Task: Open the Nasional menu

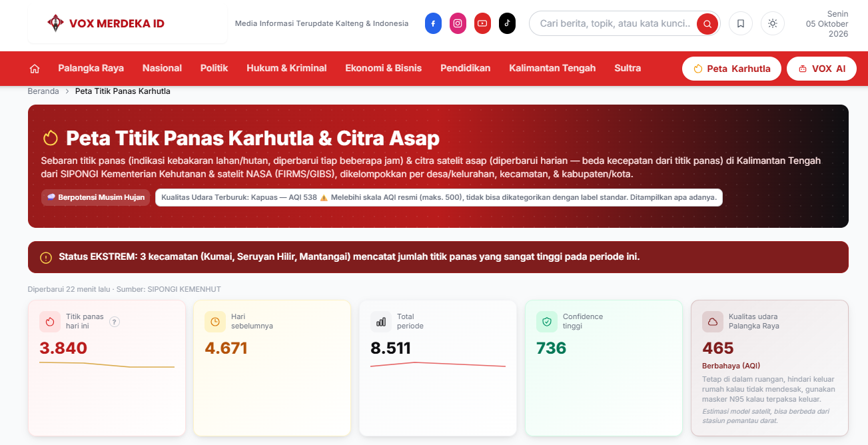Action: [162, 68]
